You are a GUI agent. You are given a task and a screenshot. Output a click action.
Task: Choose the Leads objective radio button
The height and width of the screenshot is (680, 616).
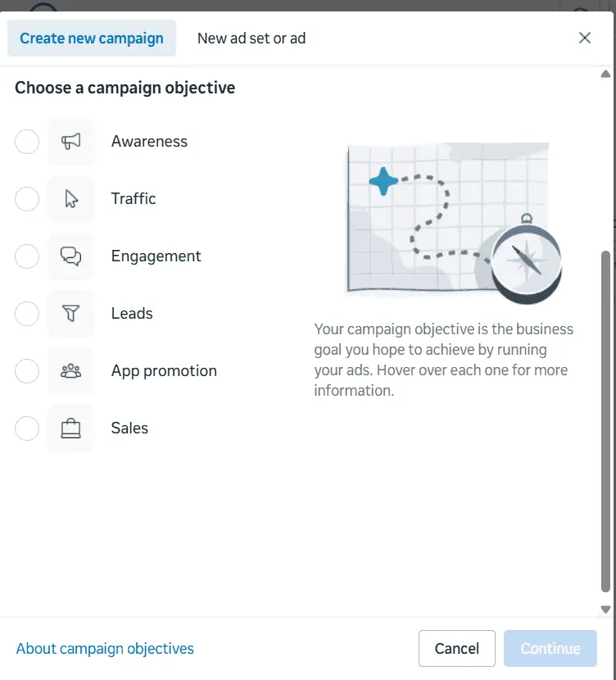tap(27, 314)
